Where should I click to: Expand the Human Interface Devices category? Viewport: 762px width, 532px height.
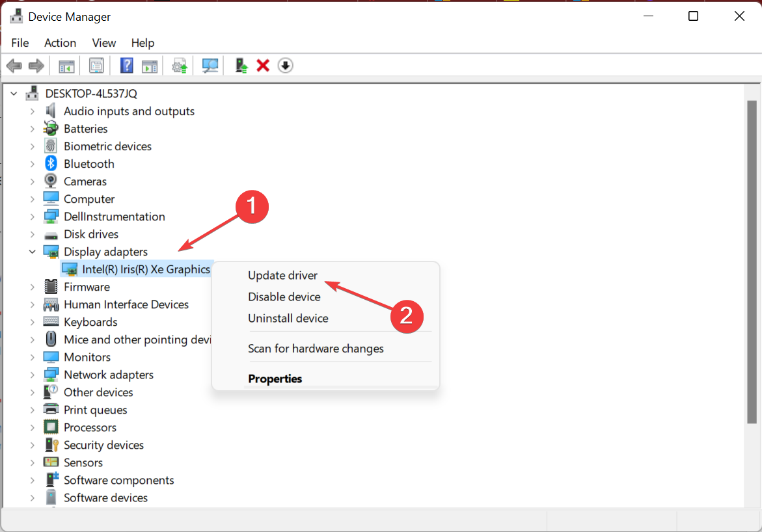33,304
